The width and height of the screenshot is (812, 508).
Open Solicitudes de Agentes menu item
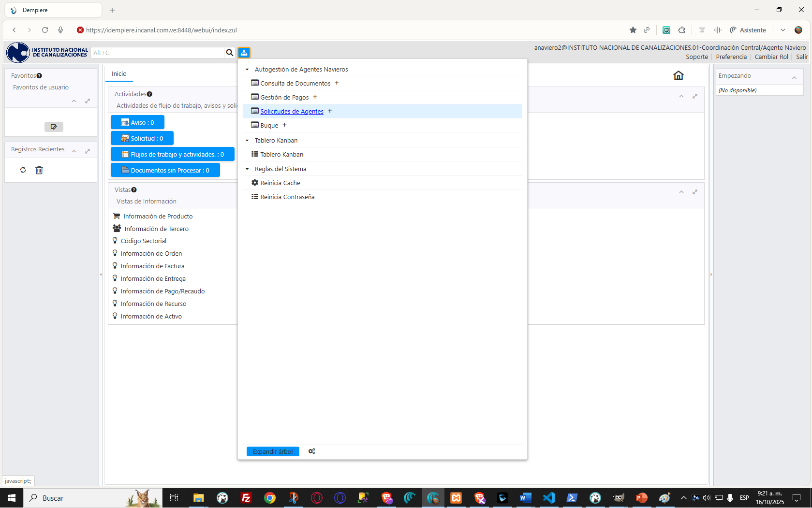point(292,111)
